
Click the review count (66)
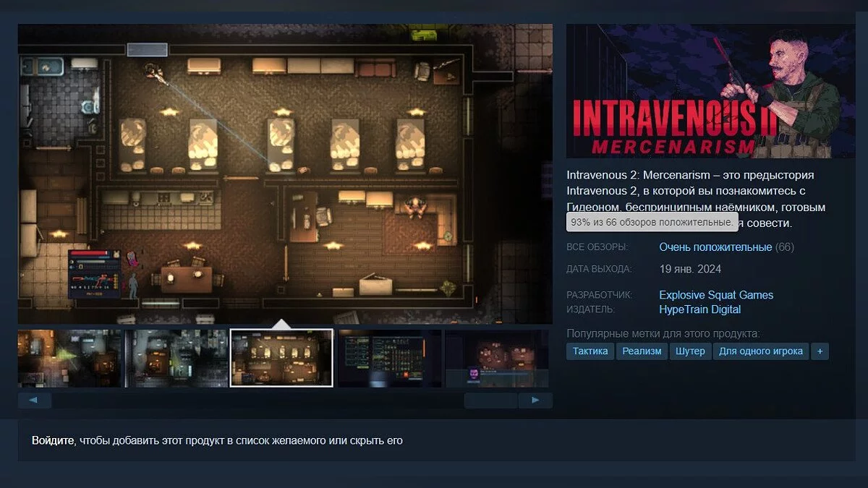pyautogui.click(x=785, y=247)
